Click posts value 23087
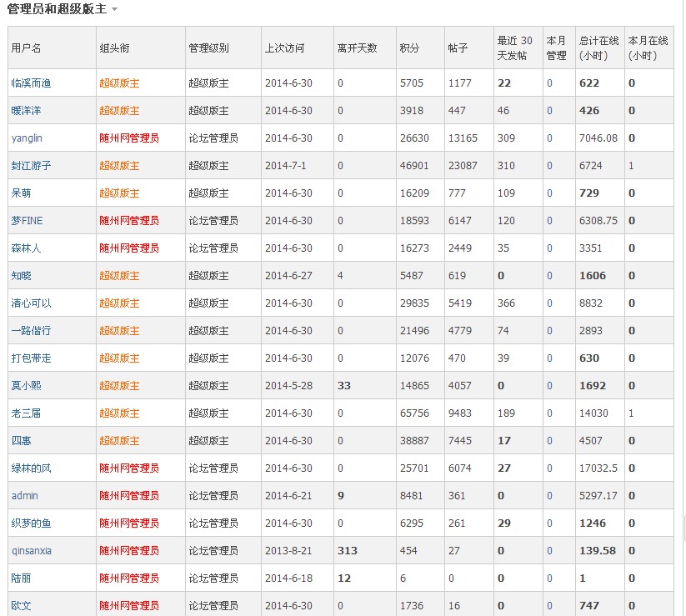 463,166
